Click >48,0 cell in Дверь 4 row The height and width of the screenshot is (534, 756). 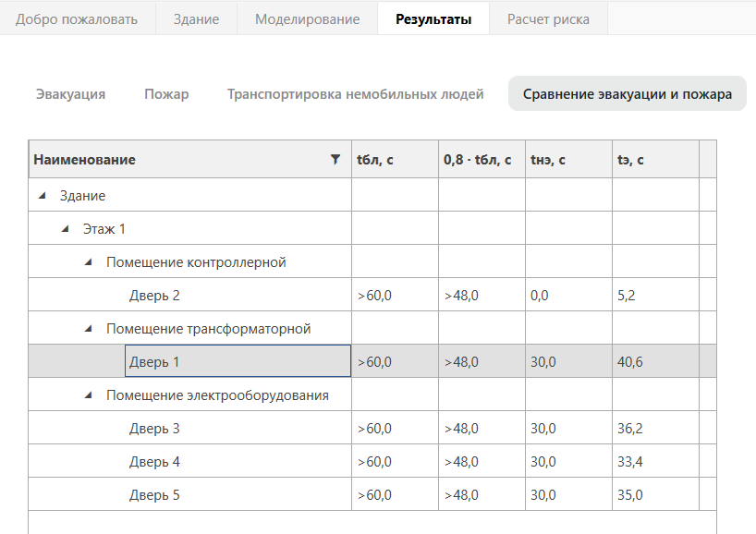[482, 462]
